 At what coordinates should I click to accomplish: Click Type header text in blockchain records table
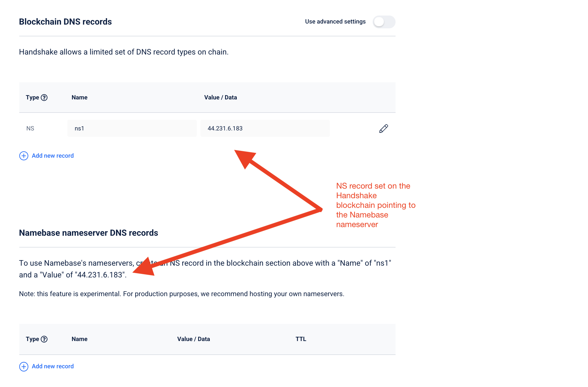32,98
